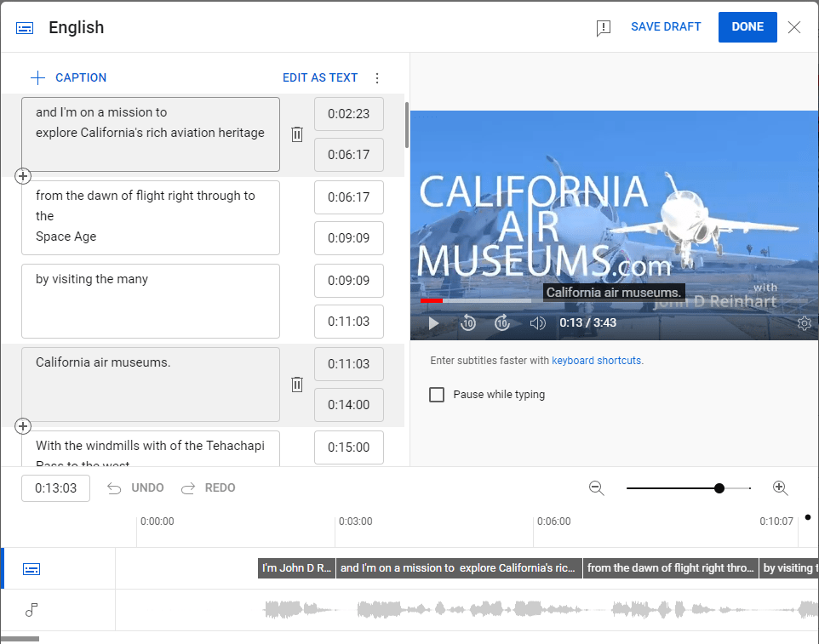Save draft of subtitles
This screenshot has width=819, height=644.
pos(666,26)
